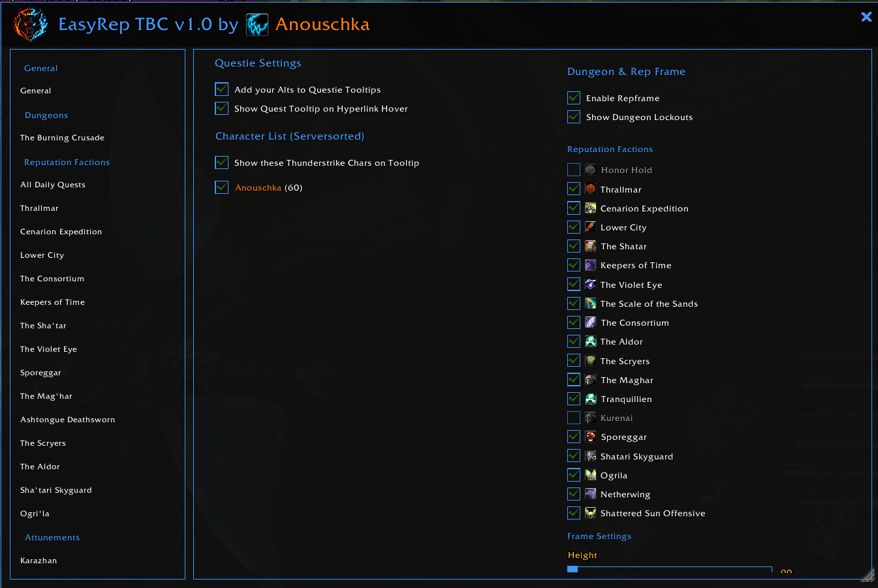
Task: Toggle Add your Alts to Questie Tooltips
Action: pyautogui.click(x=222, y=89)
